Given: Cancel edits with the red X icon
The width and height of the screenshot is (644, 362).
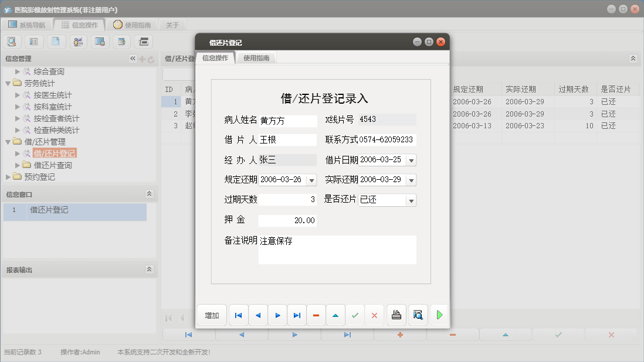Looking at the screenshot, I should 374,315.
